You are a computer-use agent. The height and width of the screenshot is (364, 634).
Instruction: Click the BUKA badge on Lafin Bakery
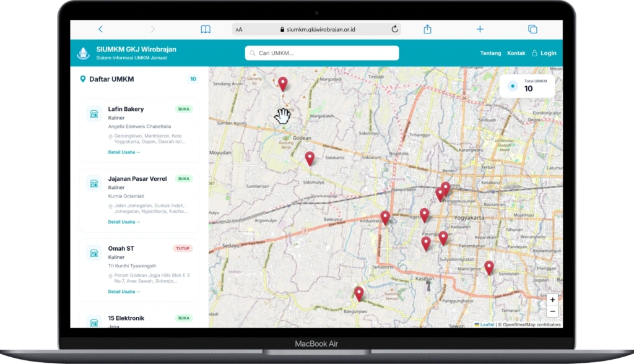pyautogui.click(x=183, y=109)
